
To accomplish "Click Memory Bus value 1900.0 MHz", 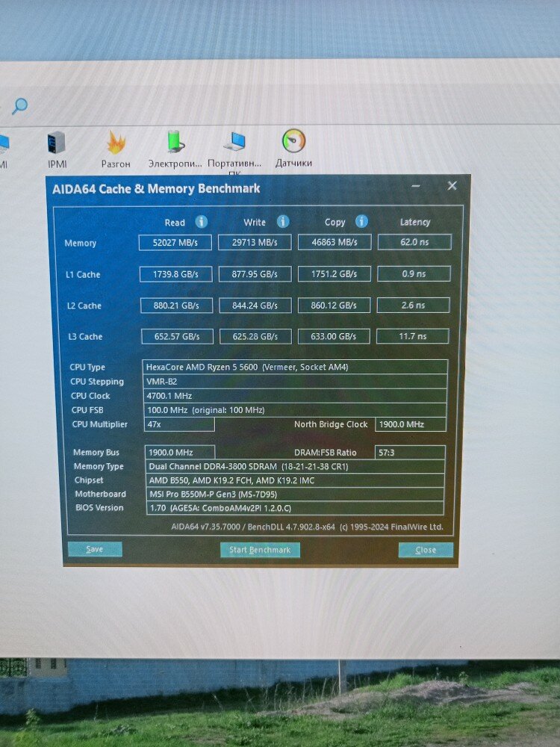I will [x=180, y=452].
